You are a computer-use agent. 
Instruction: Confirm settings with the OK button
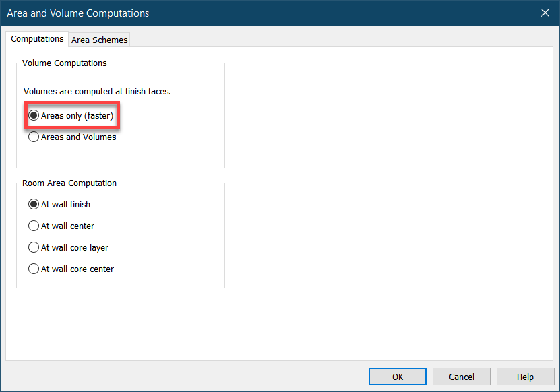(397, 377)
